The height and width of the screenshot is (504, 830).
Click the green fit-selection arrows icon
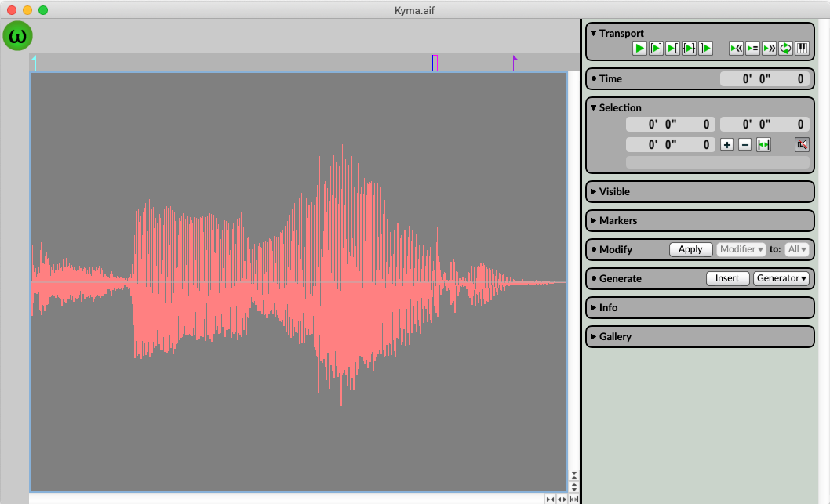(x=763, y=145)
